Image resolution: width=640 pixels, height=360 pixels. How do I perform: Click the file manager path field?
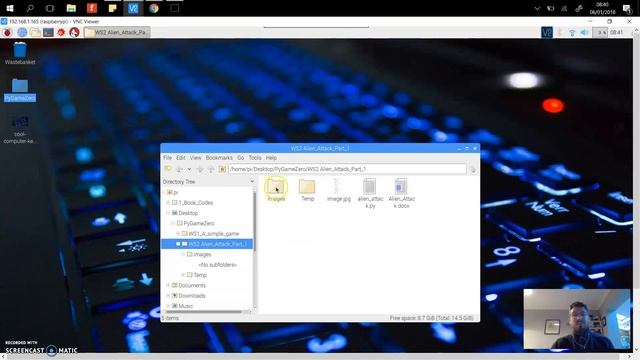click(x=347, y=169)
